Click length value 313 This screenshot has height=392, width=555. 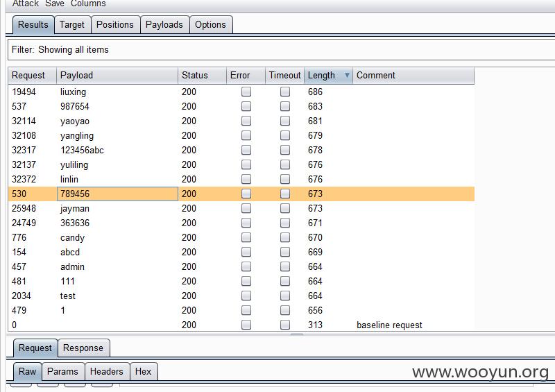tap(315, 325)
